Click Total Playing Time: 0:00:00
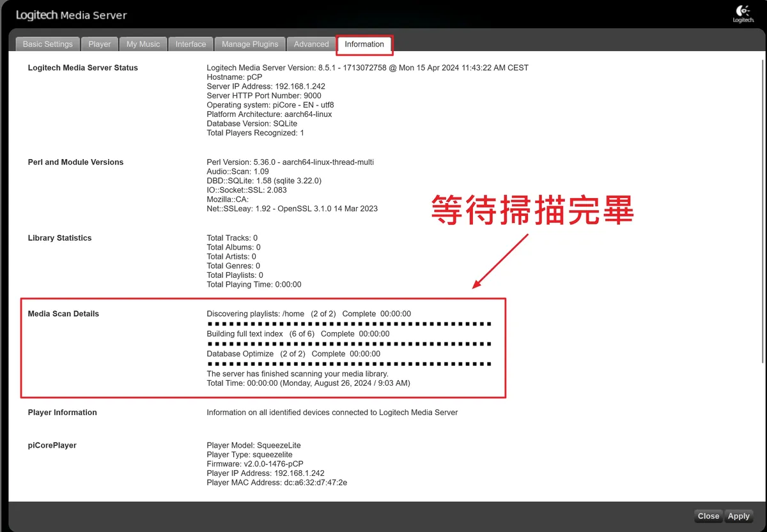This screenshot has height=532, width=767. pos(254,284)
